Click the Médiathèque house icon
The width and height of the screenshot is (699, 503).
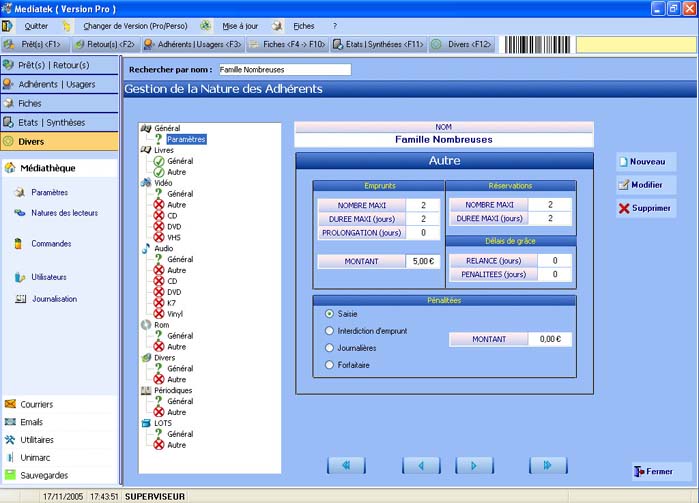point(10,168)
